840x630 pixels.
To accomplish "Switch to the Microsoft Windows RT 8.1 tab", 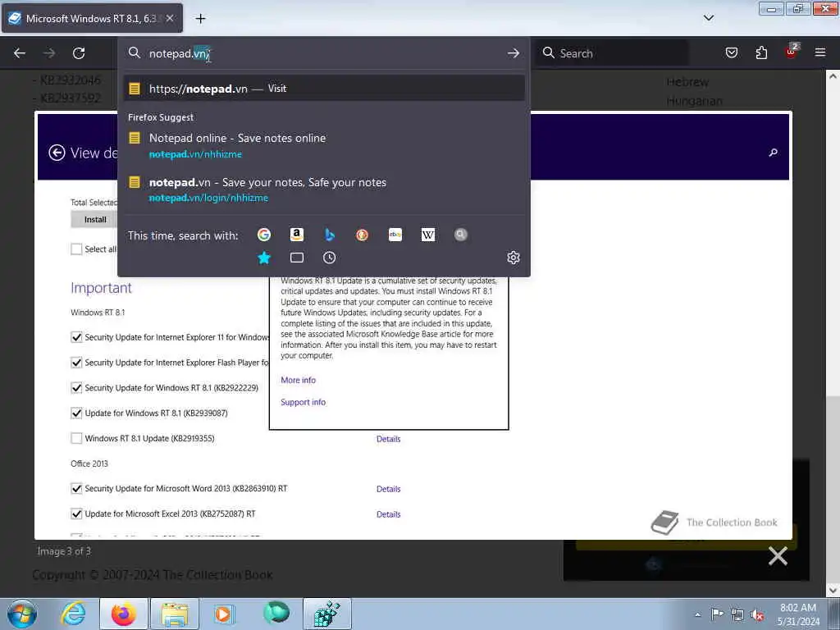I will (91, 19).
